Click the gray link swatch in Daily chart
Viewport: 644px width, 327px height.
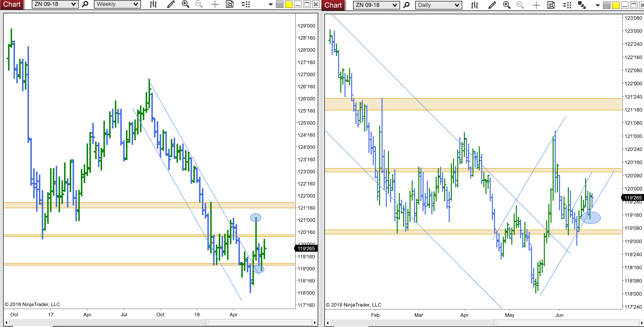pyautogui.click(x=607, y=5)
